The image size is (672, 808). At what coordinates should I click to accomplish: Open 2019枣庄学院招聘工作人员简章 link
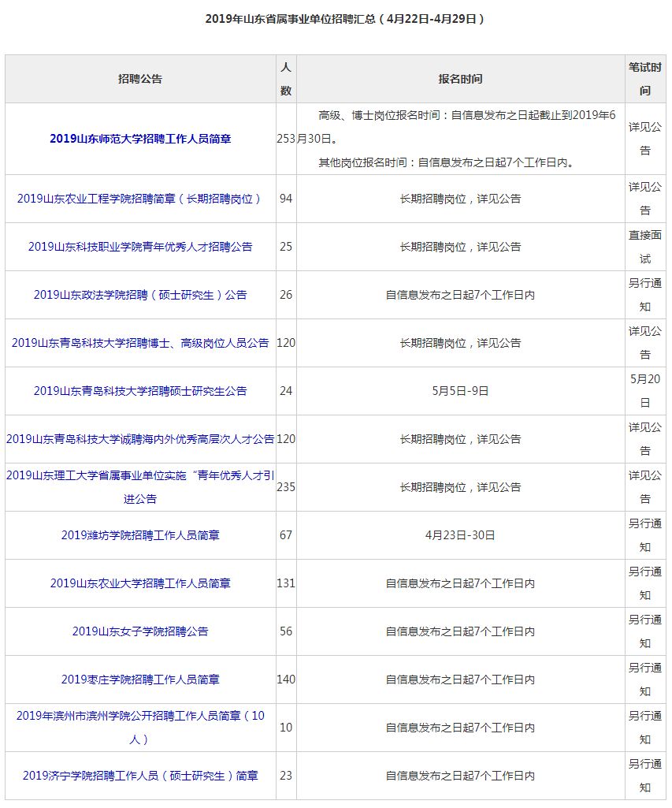click(x=140, y=680)
